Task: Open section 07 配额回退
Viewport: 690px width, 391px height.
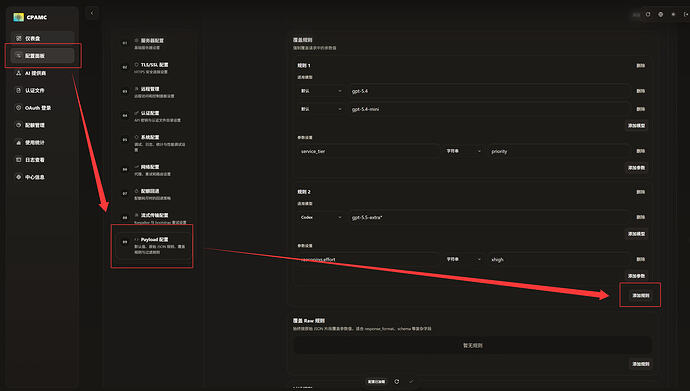Action: pos(154,194)
